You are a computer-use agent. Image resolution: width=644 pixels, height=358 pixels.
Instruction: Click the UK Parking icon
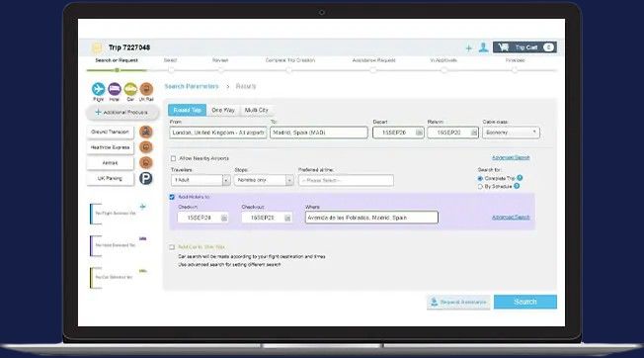(x=146, y=178)
